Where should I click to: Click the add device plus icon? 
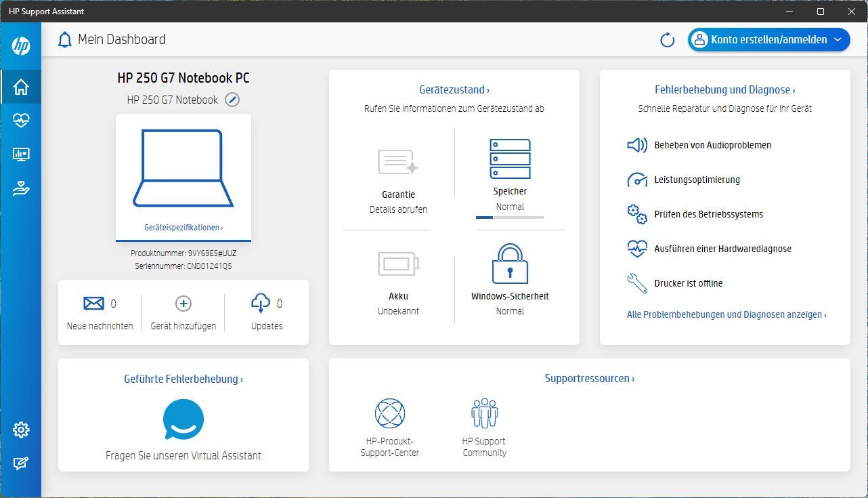pyautogui.click(x=183, y=304)
